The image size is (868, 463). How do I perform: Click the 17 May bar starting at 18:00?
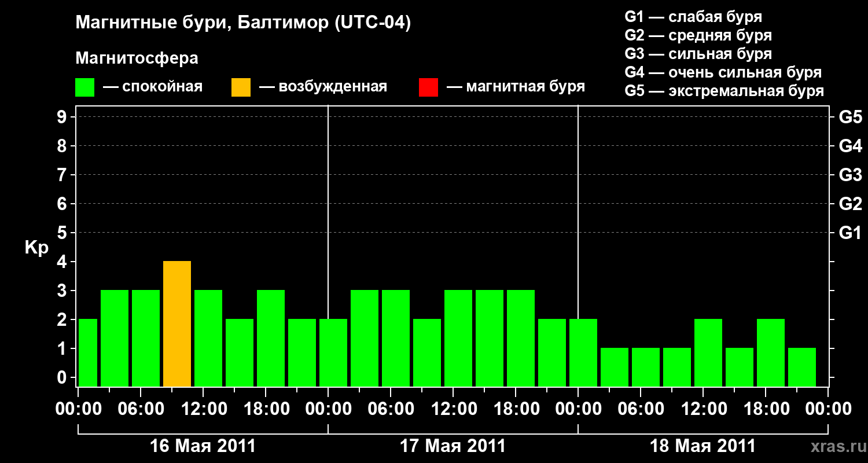tap(521, 339)
